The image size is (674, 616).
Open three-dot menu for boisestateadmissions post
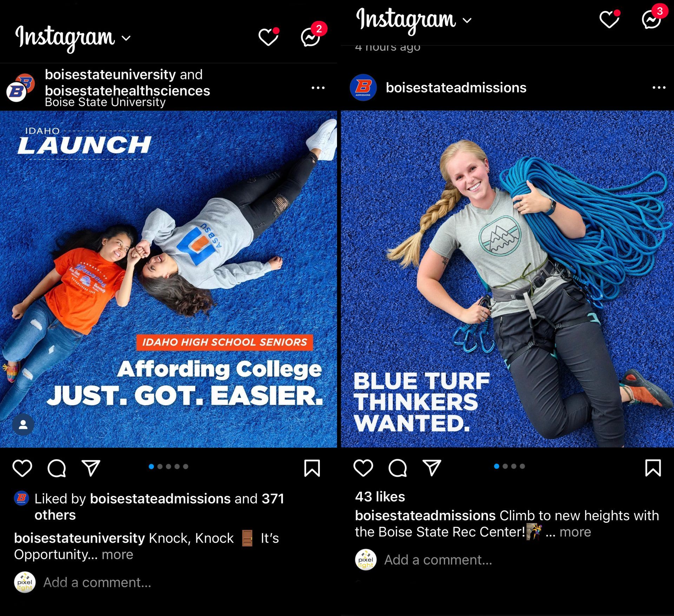point(659,87)
